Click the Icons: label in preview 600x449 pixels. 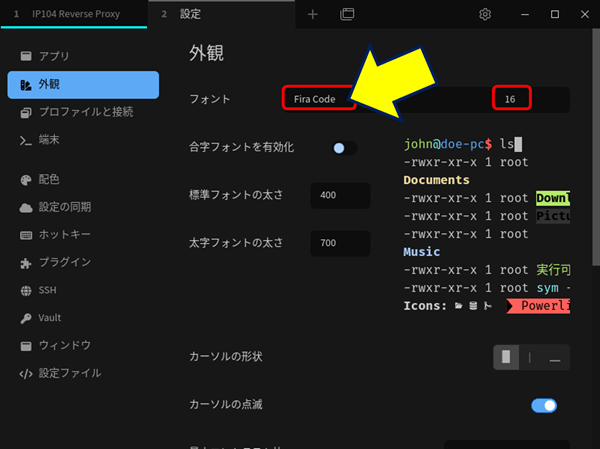425,306
